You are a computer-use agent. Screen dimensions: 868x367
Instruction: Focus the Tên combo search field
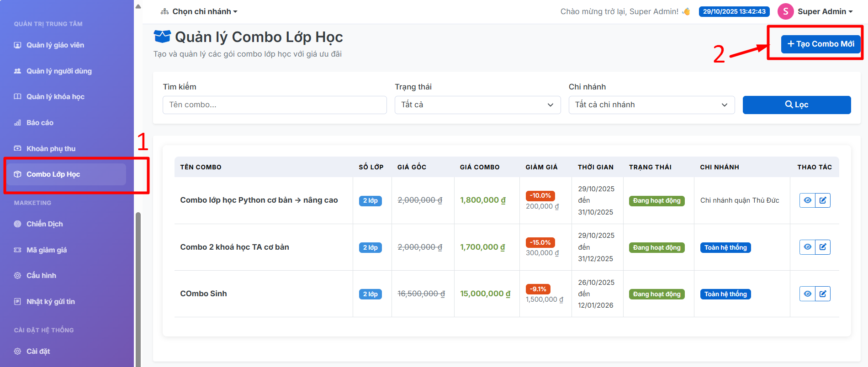tap(275, 105)
